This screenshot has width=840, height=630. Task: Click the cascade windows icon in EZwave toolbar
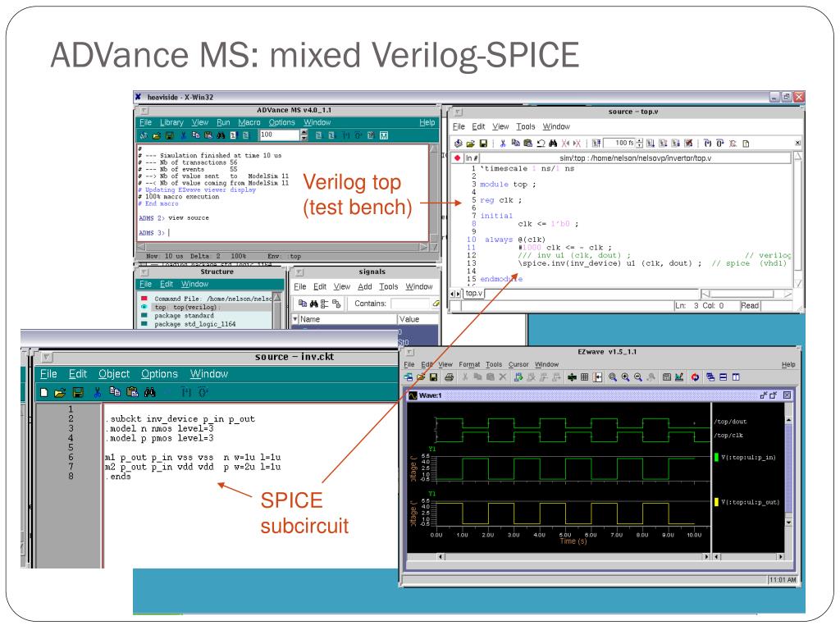pos(710,377)
